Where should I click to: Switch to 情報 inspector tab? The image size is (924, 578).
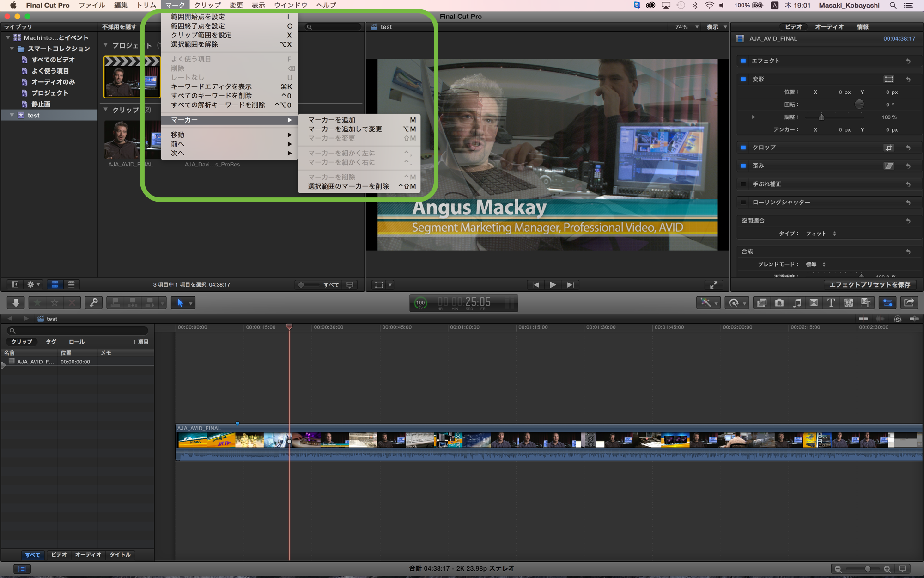pos(863,27)
